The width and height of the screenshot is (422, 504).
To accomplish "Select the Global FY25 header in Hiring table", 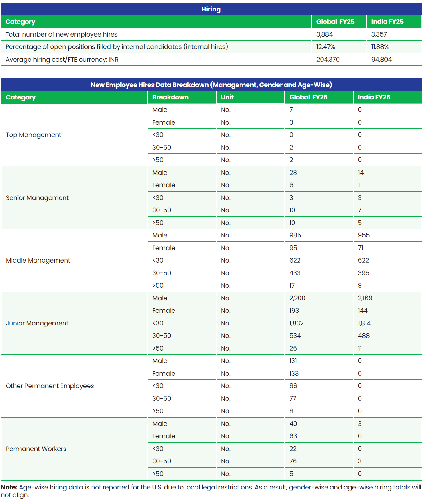I will 335,22.
